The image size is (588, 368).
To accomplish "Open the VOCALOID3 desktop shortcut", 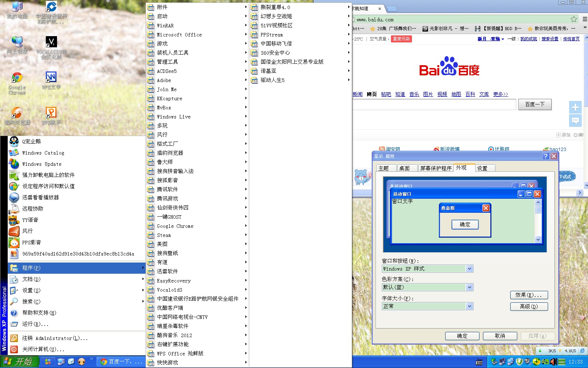I will point(51,48).
